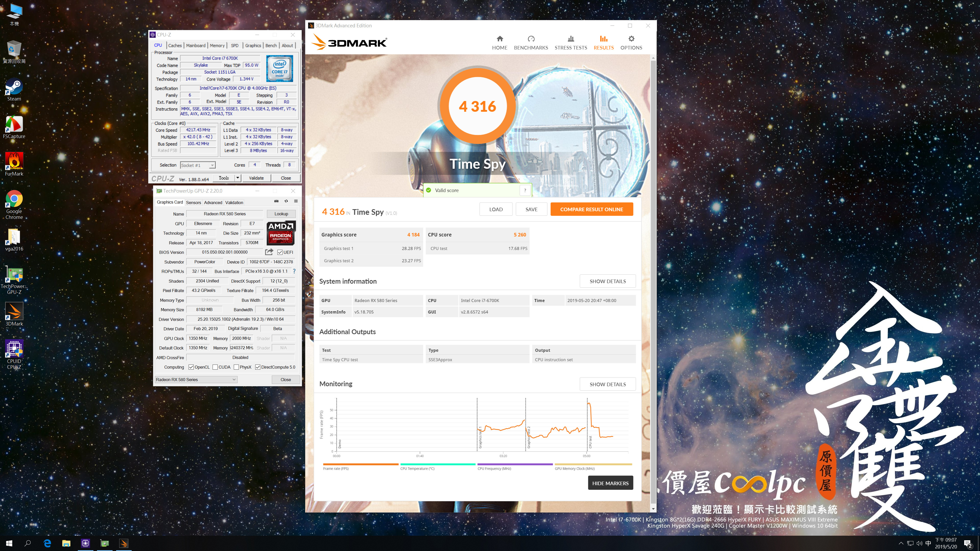Click CPU-Z Tools button

tap(224, 178)
